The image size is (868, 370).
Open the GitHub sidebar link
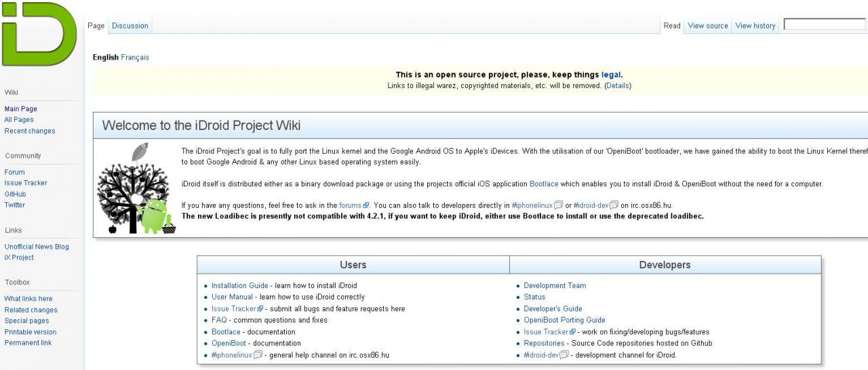(15, 194)
